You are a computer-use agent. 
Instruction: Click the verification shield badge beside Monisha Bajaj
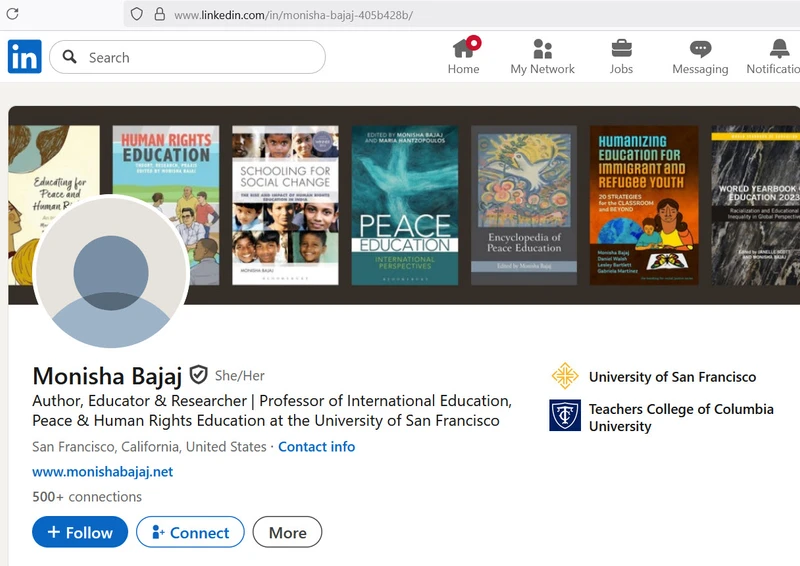coord(198,375)
